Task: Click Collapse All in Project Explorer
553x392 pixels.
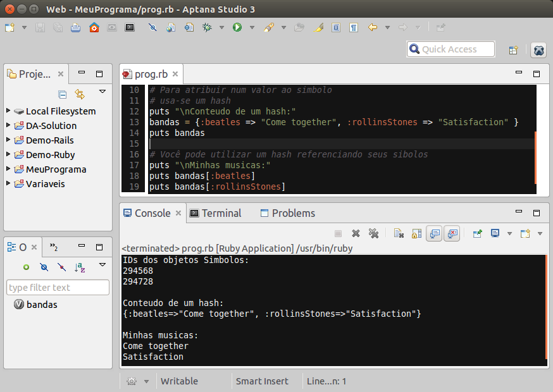Action: [62, 94]
